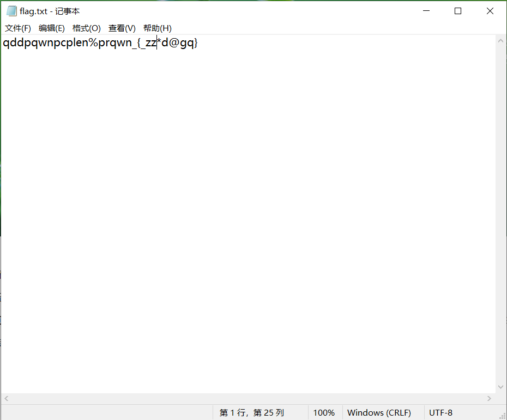The image size is (507, 420).
Task: Click the vertical scrollbar down arrow
Action: pyautogui.click(x=501, y=387)
